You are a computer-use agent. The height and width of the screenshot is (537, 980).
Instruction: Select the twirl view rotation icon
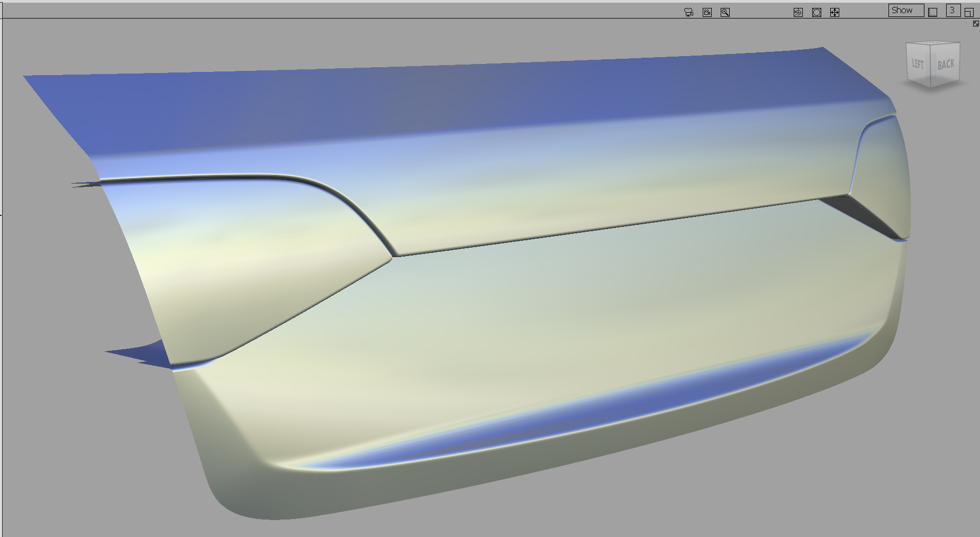[x=797, y=13]
